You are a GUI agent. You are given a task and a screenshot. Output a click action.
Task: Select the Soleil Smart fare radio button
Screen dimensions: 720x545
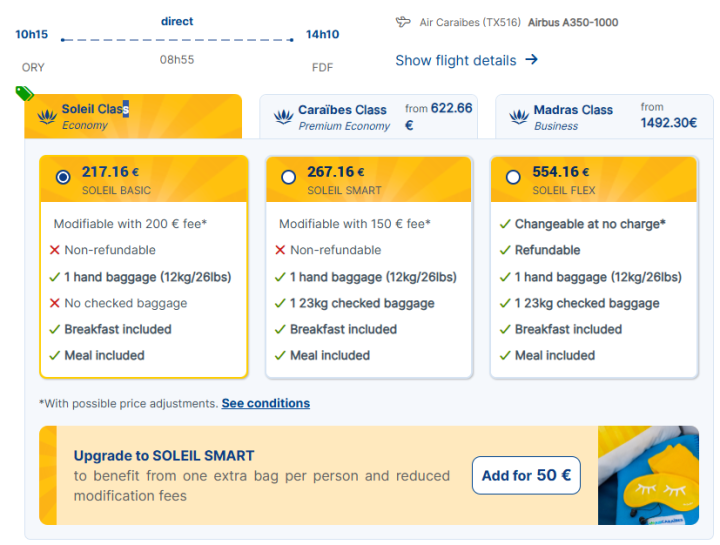point(289,177)
